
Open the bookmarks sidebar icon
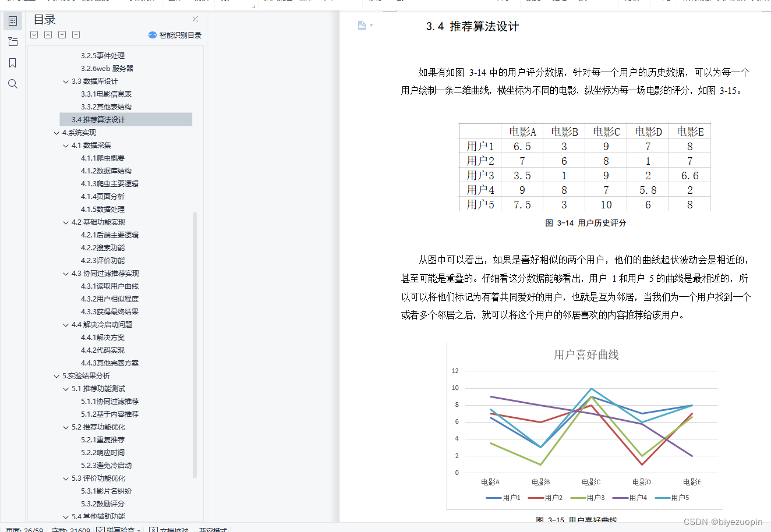point(13,63)
